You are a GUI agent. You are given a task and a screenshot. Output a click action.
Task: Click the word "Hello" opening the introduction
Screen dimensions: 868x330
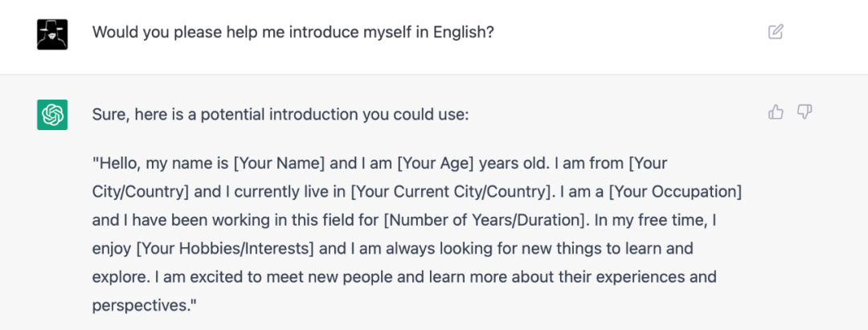click(121, 164)
